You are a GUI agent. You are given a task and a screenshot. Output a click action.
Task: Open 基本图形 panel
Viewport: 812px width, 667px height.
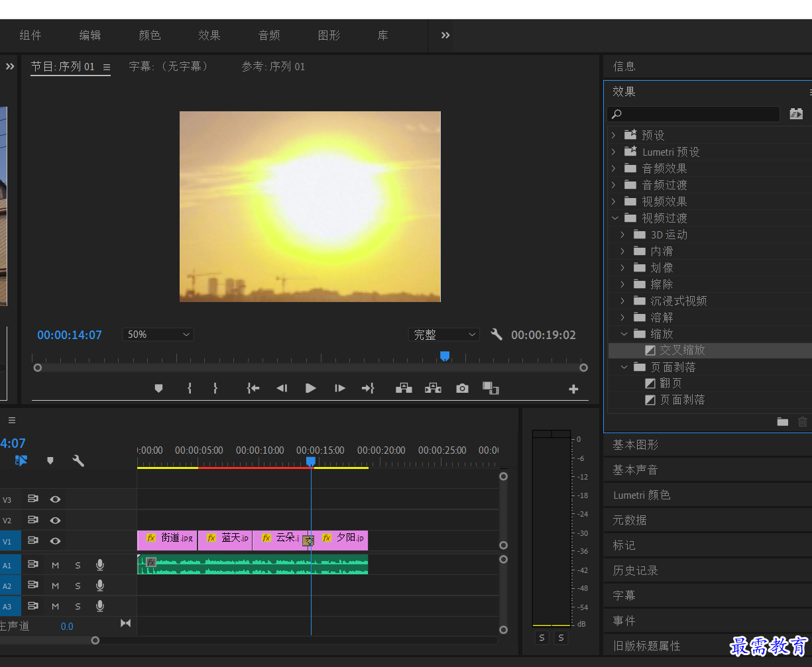635,444
